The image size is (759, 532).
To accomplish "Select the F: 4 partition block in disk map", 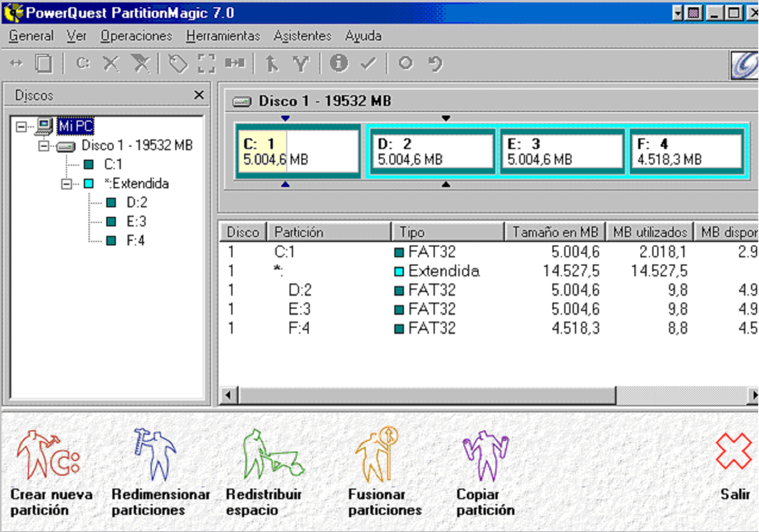I will tap(687, 151).
